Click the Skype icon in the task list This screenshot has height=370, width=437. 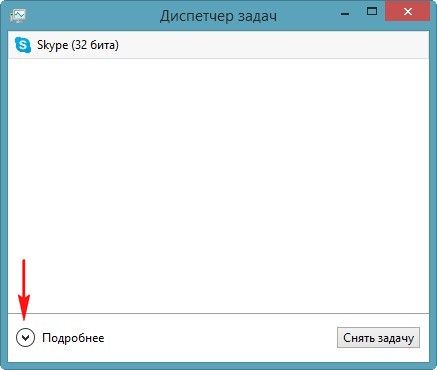(x=23, y=45)
